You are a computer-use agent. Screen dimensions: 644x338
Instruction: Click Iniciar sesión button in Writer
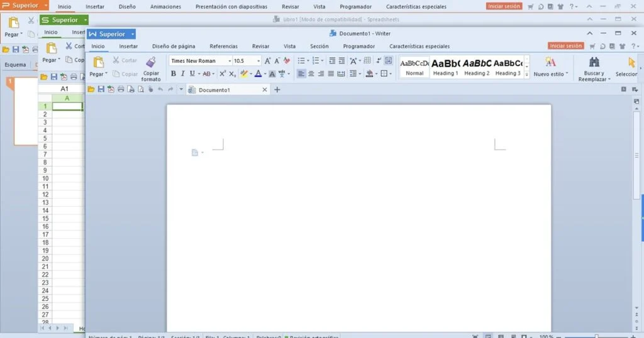[x=565, y=46]
